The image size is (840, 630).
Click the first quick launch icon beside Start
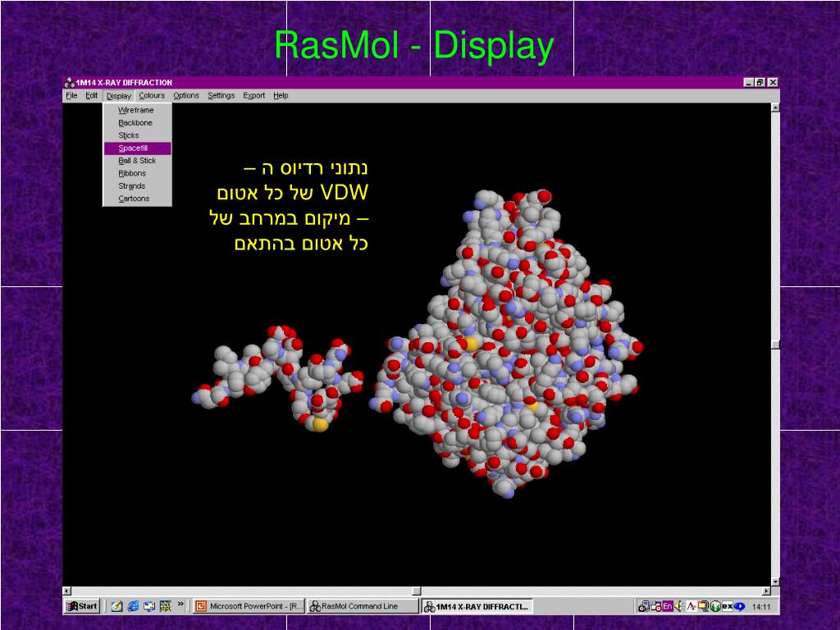click(116, 606)
